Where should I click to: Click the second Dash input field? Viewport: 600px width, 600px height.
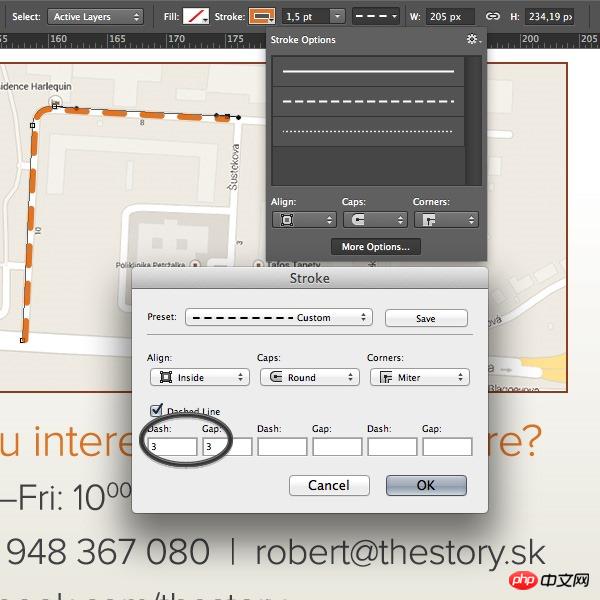tap(282, 447)
